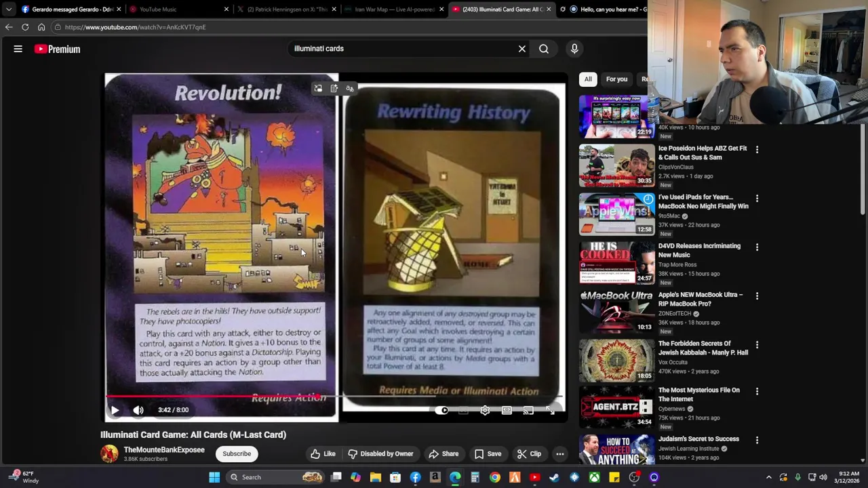Open the YouTube guide hamburger menu
Viewport: 868px width, 488px height.
pos(18,49)
